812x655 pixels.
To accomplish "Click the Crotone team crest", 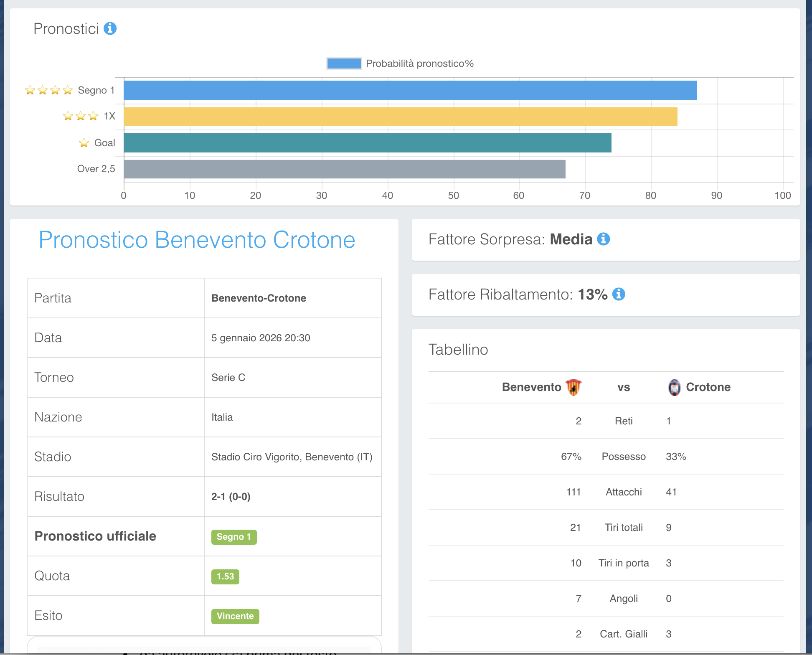I will [x=674, y=387].
